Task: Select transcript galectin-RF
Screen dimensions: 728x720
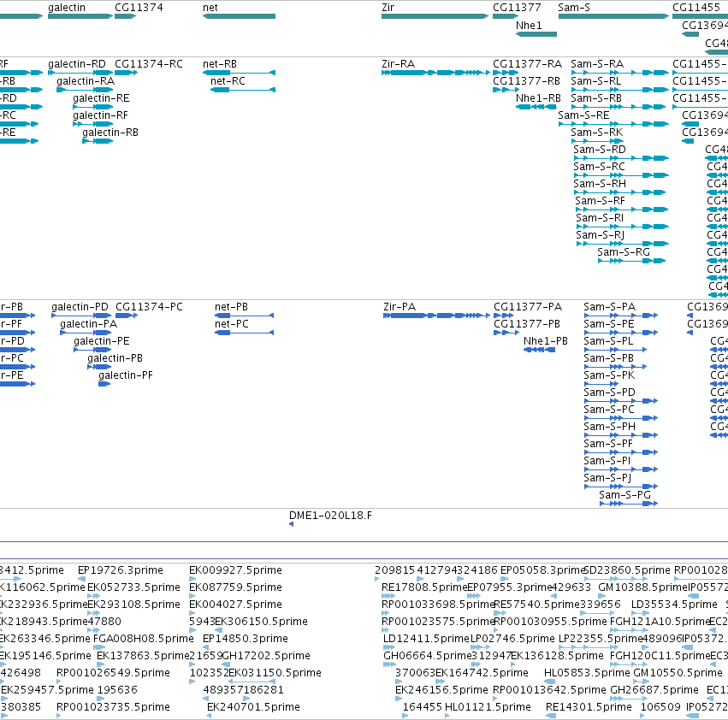Action: point(93,124)
